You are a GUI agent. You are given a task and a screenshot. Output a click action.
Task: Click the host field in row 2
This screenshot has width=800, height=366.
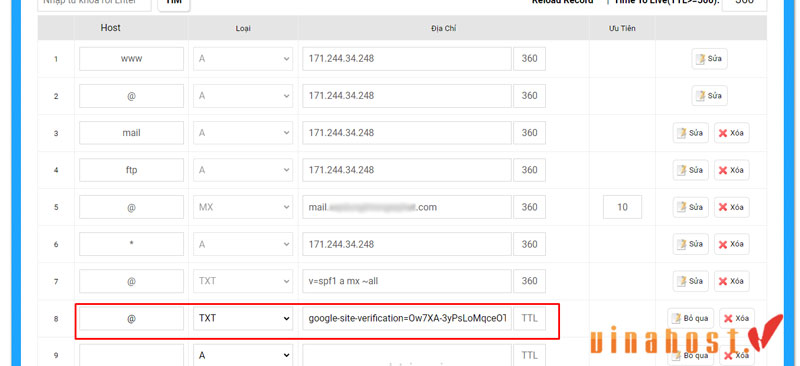click(131, 95)
